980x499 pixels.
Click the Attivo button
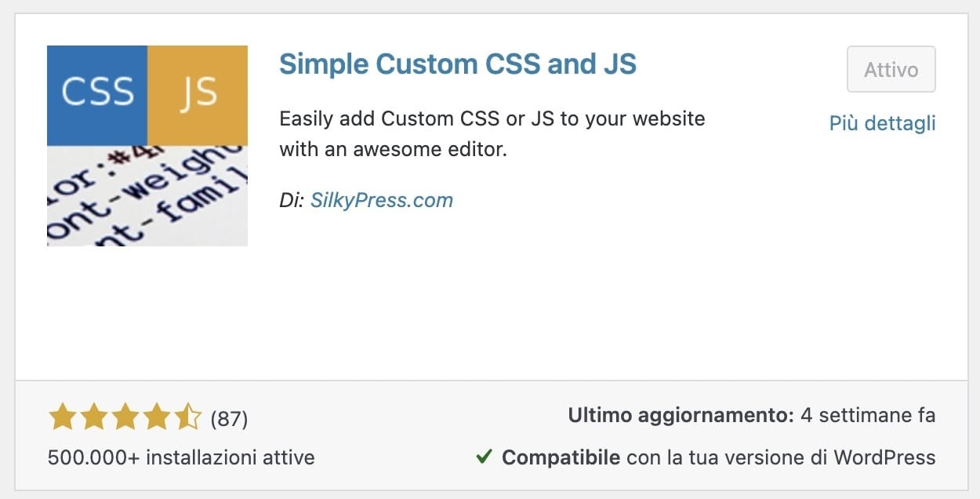coord(891,69)
